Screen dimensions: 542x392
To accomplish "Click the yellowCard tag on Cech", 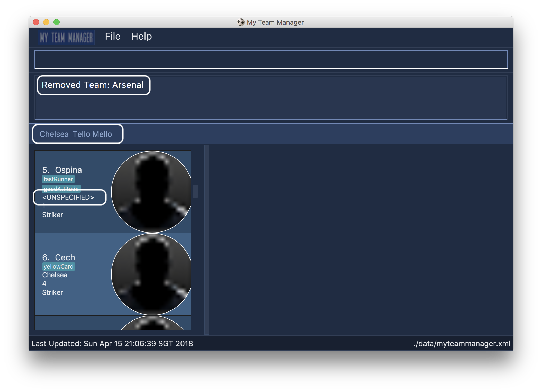I will [x=59, y=266].
